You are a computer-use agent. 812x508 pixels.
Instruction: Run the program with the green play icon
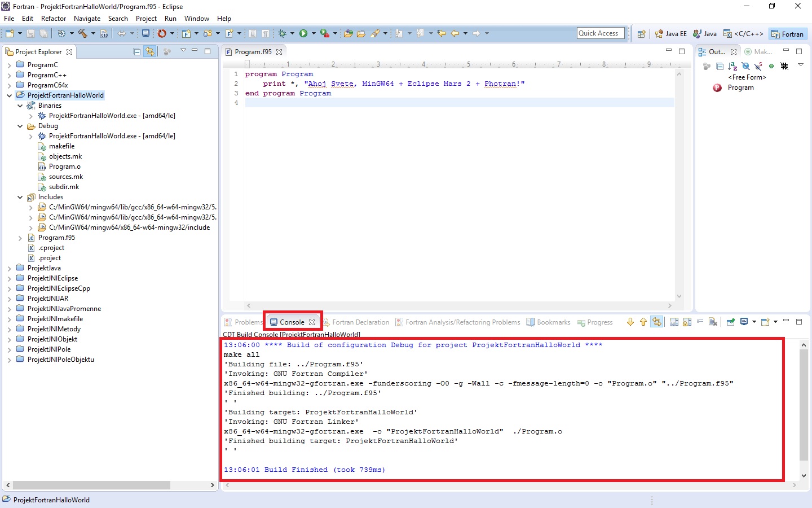[x=303, y=33]
